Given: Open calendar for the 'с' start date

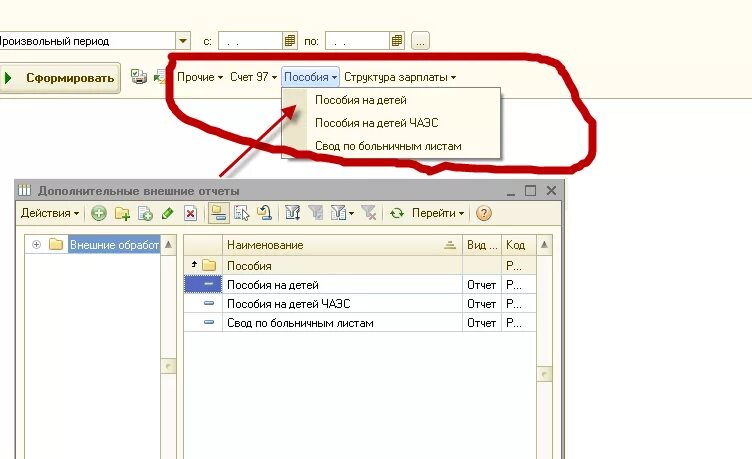Looking at the screenshot, I should pos(290,41).
